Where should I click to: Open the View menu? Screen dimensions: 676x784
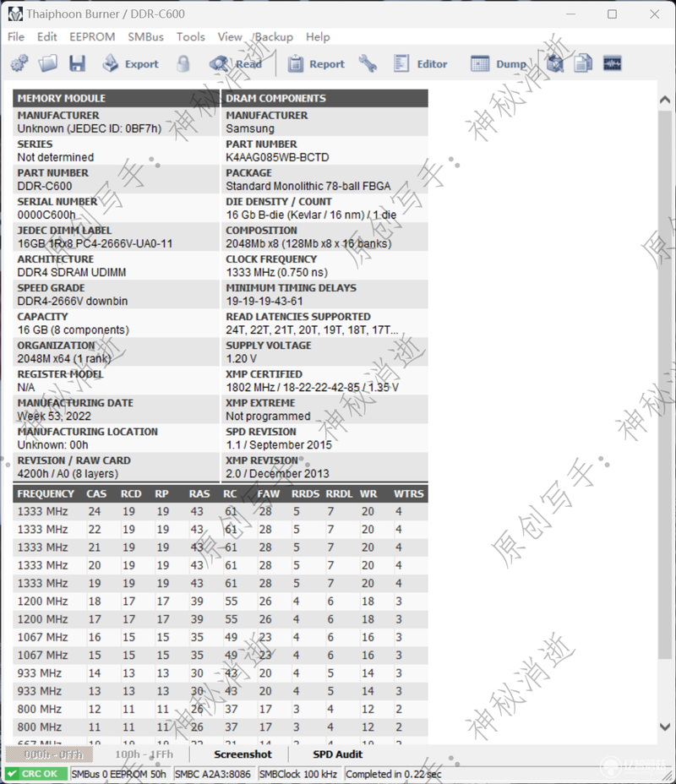230,36
